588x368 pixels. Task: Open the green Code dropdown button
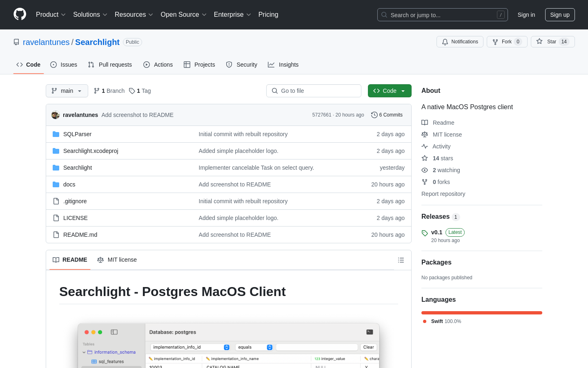click(390, 91)
